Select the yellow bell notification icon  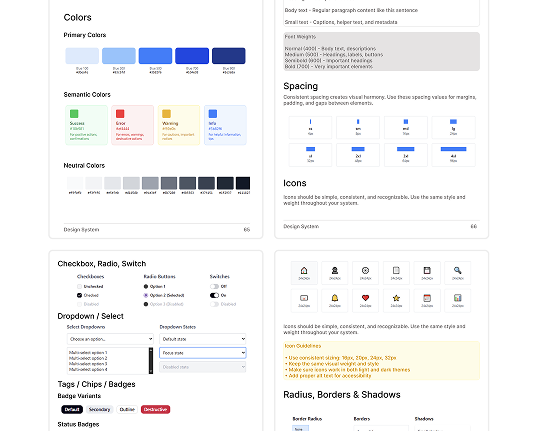(335, 298)
